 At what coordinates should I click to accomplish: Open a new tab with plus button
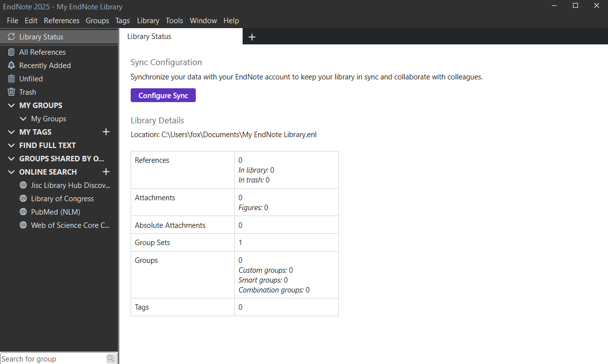pyautogui.click(x=252, y=37)
